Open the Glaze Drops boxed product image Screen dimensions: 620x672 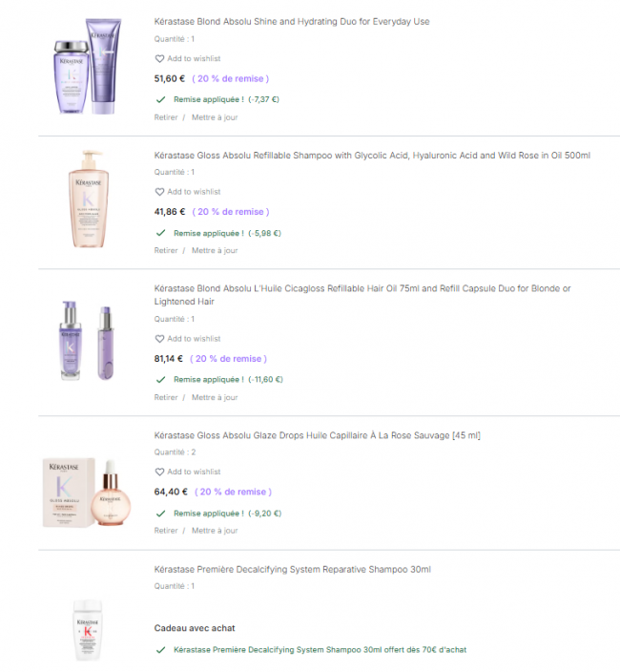(87, 493)
